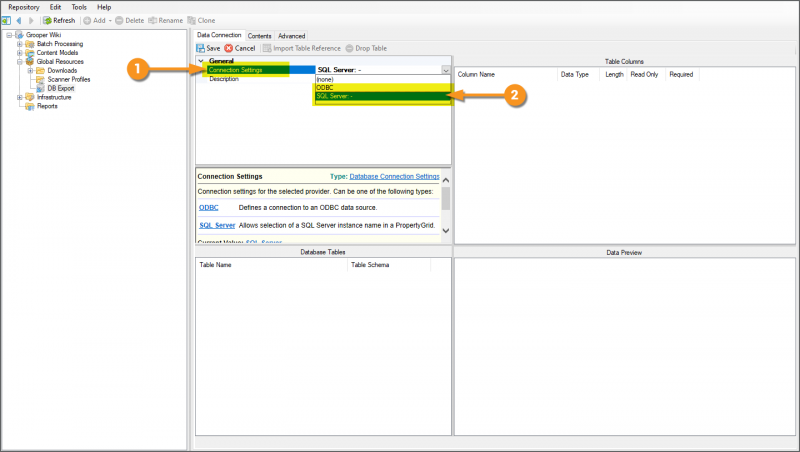Viewport: 800px width, 452px height.
Task: Open the Repository menu
Action: click(x=23, y=7)
